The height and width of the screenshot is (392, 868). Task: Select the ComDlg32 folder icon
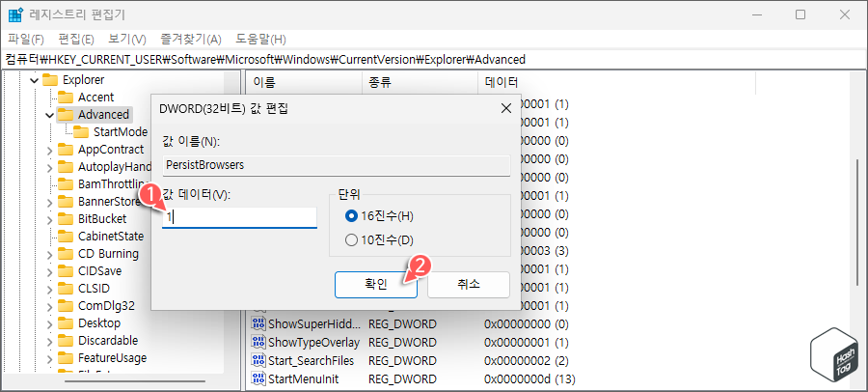click(x=66, y=305)
